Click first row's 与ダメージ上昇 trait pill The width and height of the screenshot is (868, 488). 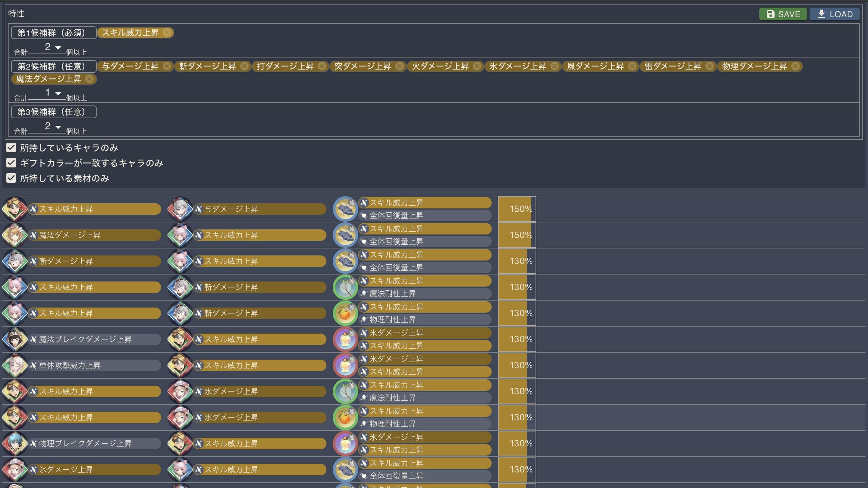click(x=259, y=209)
